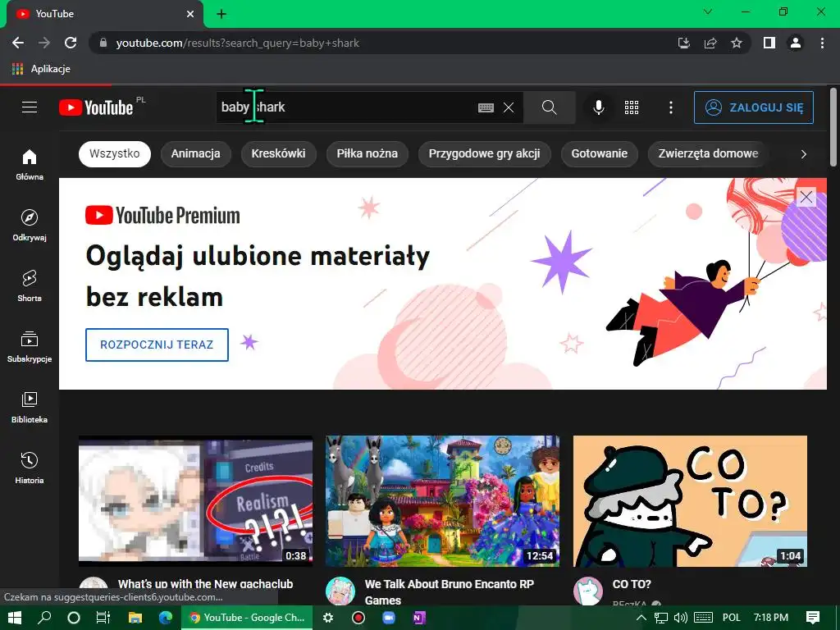Open the Bruno Encanto RP video thumbnail

coord(442,501)
